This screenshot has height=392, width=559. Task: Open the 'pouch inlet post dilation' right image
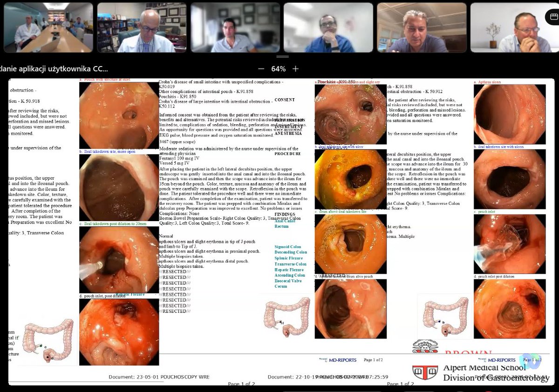[510, 309]
